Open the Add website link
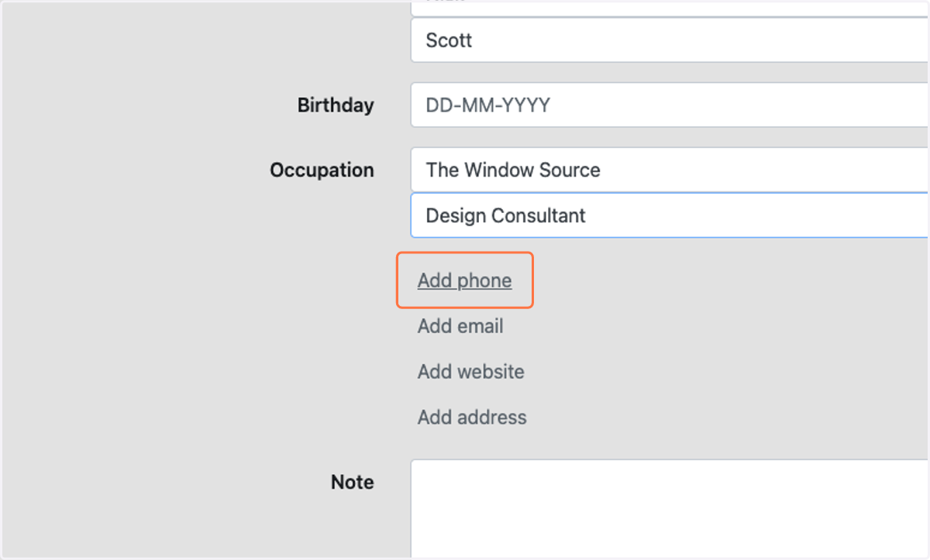Image resolution: width=930 pixels, height=560 pixels. (x=470, y=372)
